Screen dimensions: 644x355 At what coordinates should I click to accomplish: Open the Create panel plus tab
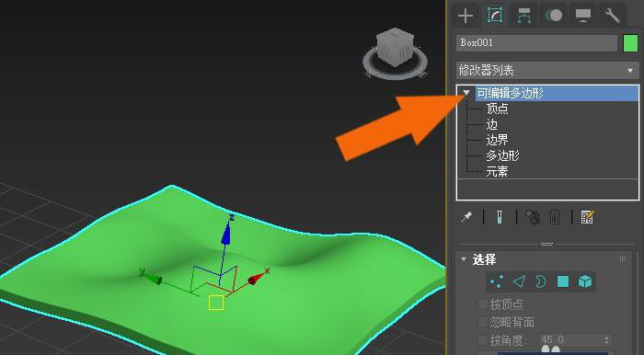pos(466,16)
